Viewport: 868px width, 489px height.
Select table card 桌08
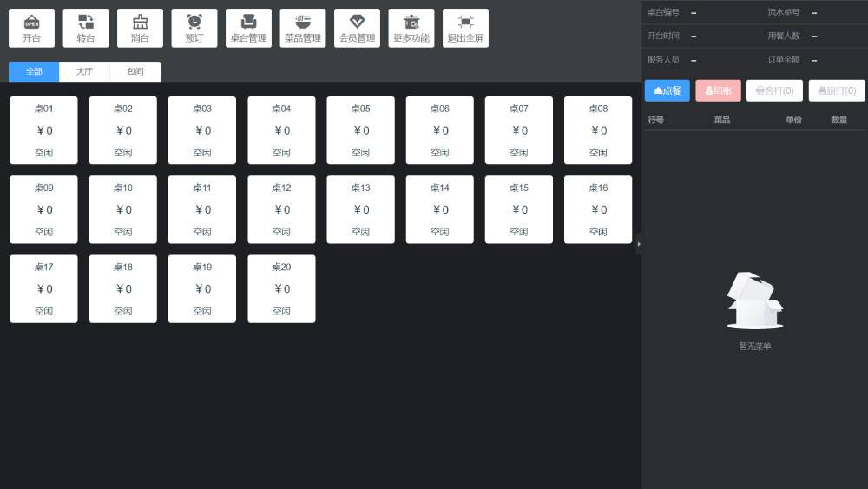click(x=598, y=130)
